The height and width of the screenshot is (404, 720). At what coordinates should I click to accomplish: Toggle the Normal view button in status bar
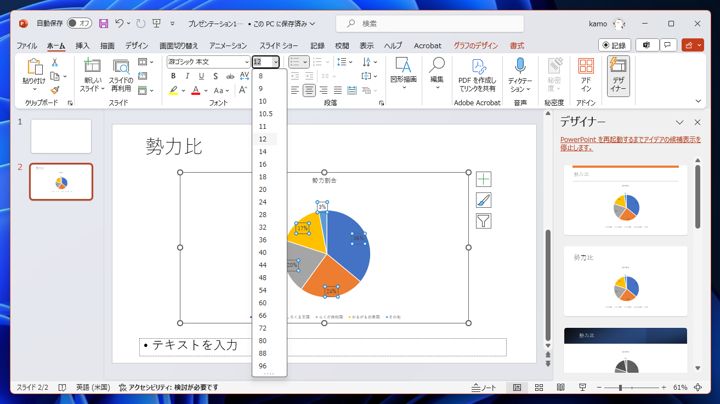click(x=517, y=387)
